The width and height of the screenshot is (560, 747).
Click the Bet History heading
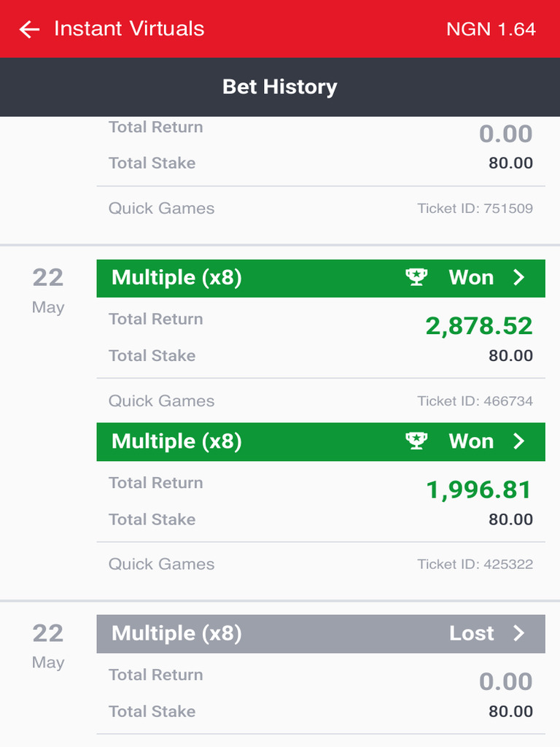(x=280, y=87)
